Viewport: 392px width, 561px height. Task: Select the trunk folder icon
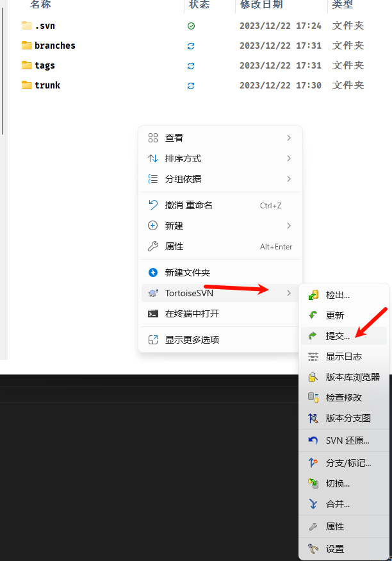[26, 85]
